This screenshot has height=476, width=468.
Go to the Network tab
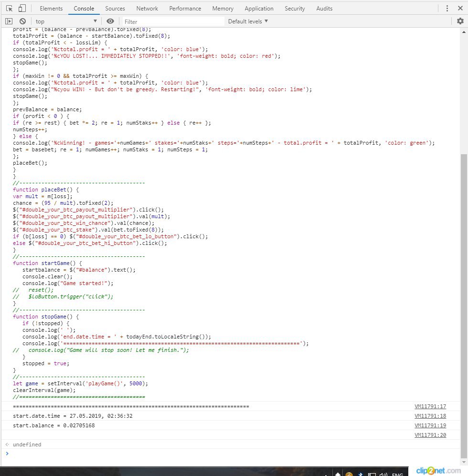[147, 9]
